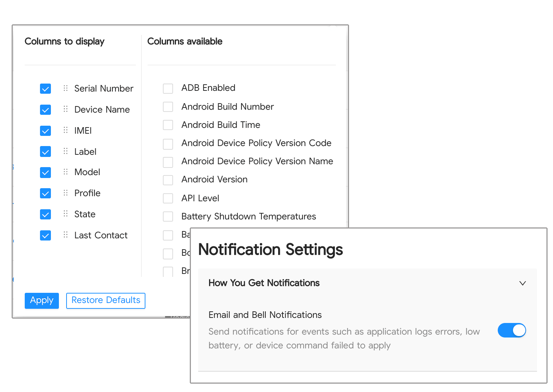Check Android Device Policy Version Name

(168, 162)
